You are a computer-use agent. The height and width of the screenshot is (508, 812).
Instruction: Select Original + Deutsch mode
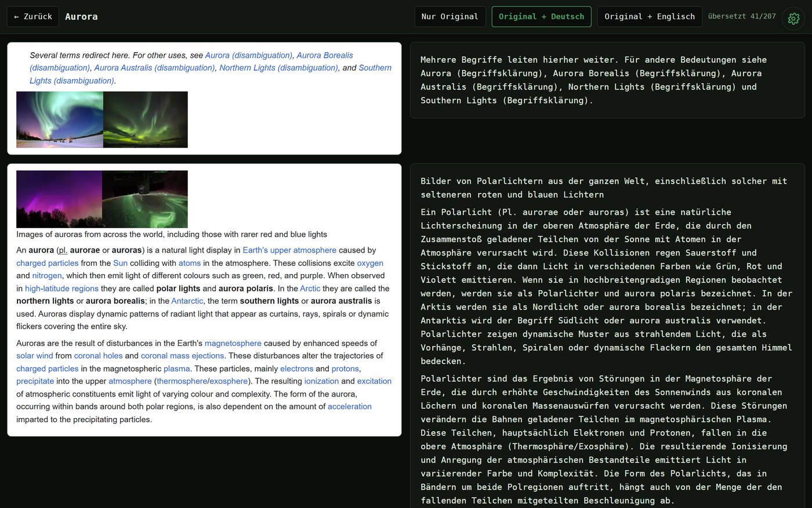[x=541, y=17]
